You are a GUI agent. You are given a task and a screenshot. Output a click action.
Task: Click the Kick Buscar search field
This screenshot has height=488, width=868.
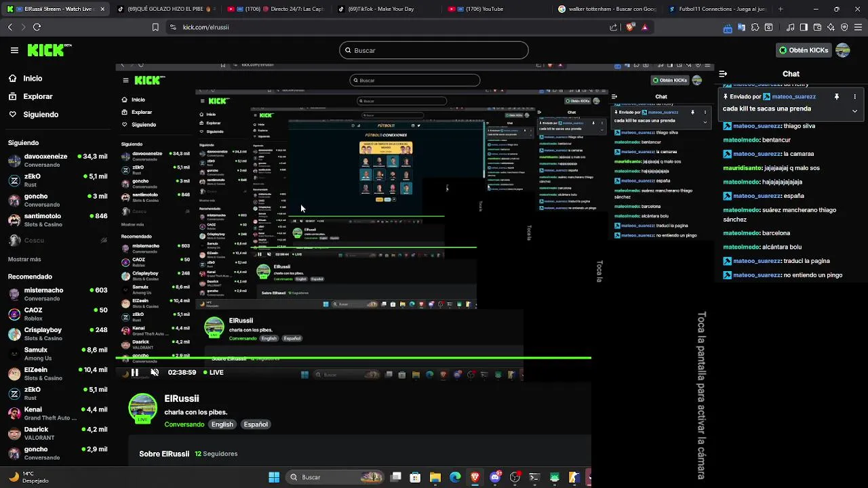coord(434,50)
